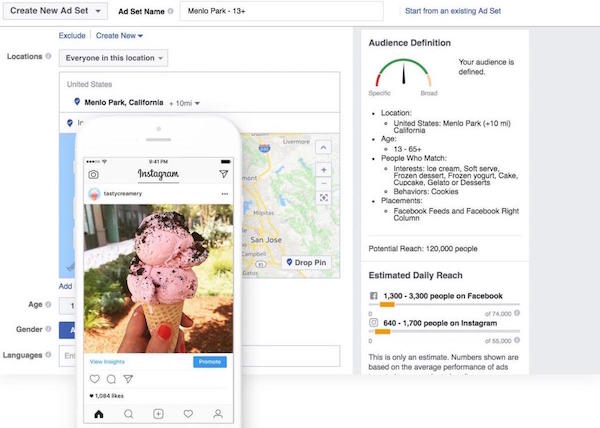Click the Behaviors: Cookies text

[426, 192]
